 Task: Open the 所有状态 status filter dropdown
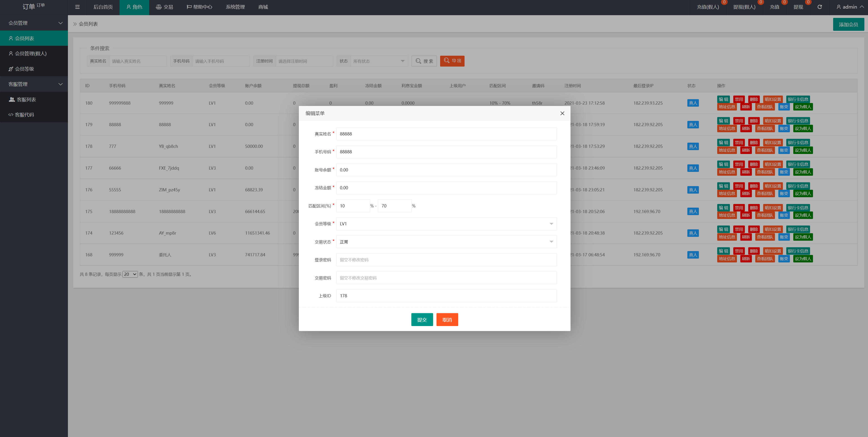click(379, 61)
